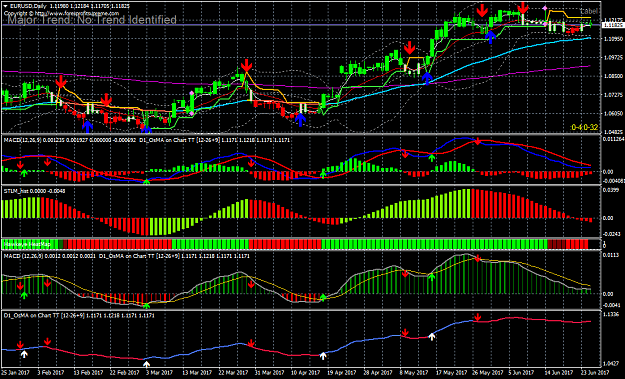
Task: Click the 19 Apr 2017 date label
Action: [342, 373]
